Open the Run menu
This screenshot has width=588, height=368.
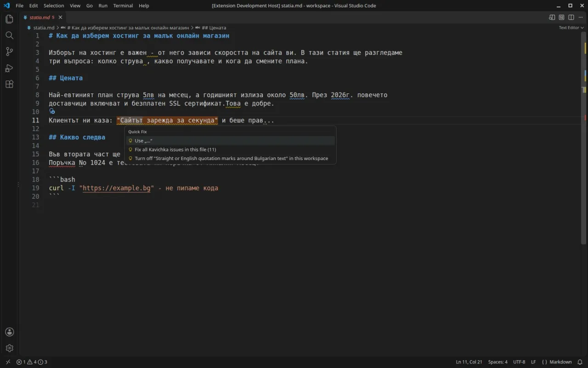coord(103,6)
